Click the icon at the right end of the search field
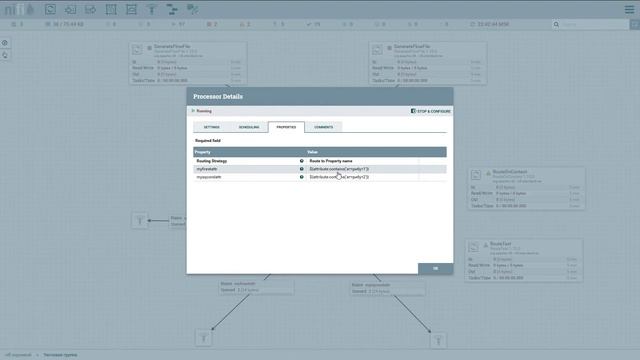 pos(635,24)
